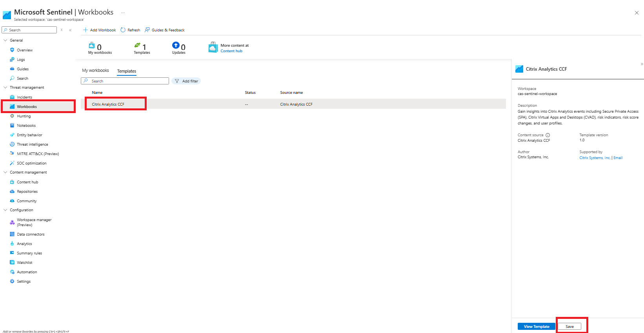Viewport: 644px width, 333px height.
Task: Select the Search magnifier icon under General
Action: 12,78
